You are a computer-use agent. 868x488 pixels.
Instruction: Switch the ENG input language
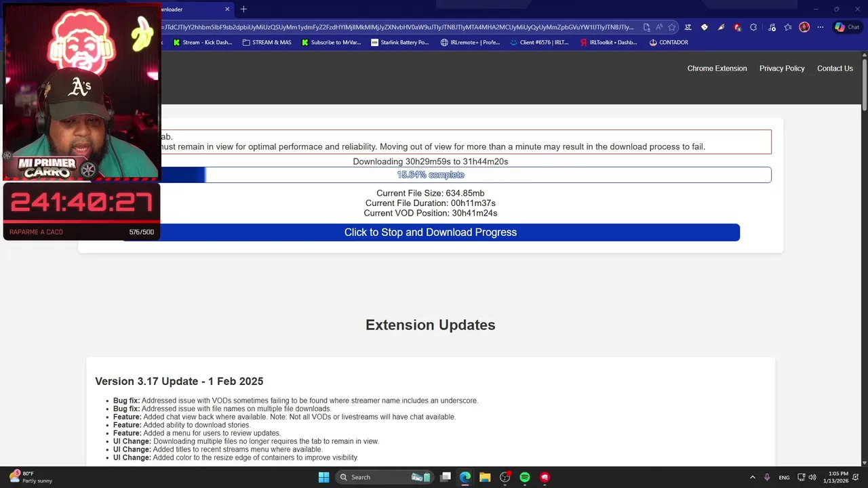784,477
